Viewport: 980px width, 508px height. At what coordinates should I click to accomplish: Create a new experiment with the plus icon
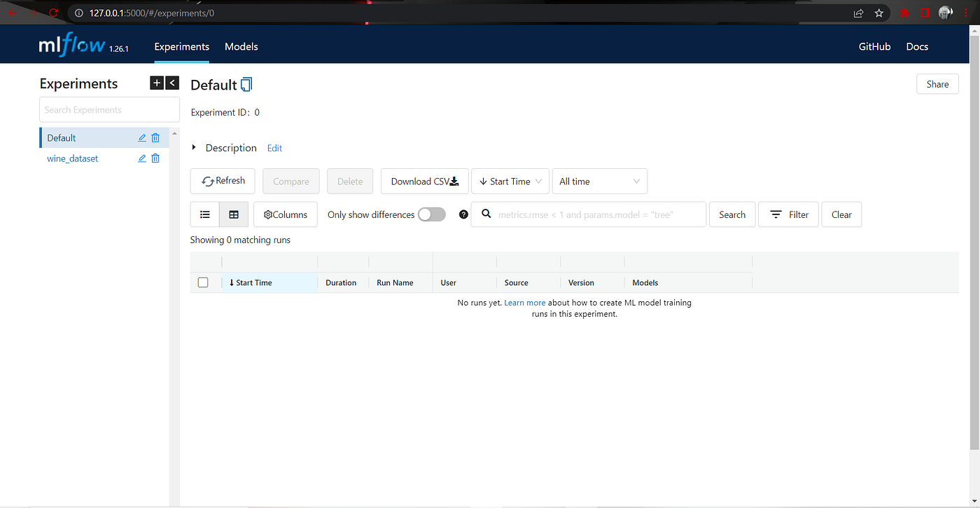click(156, 83)
